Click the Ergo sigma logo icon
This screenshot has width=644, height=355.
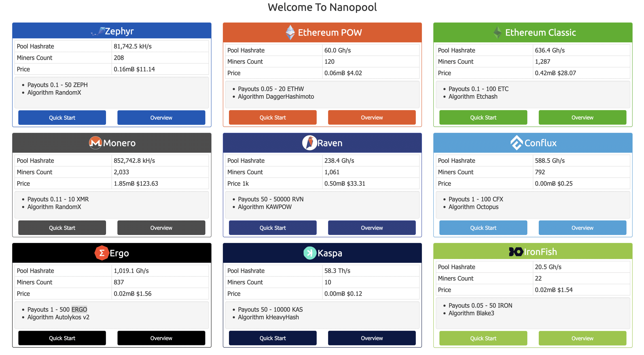(x=102, y=253)
